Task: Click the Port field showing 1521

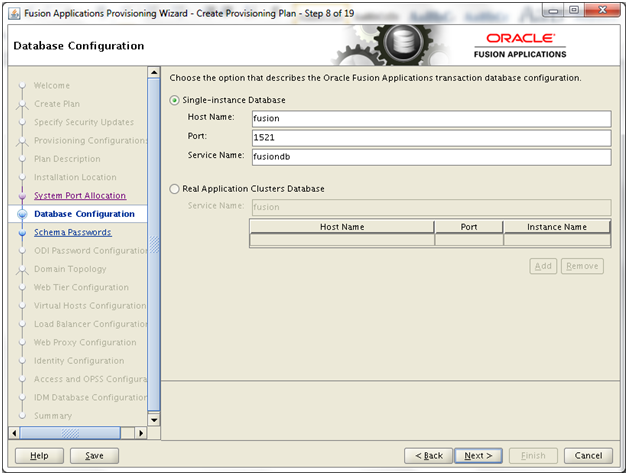Action: tap(431, 138)
